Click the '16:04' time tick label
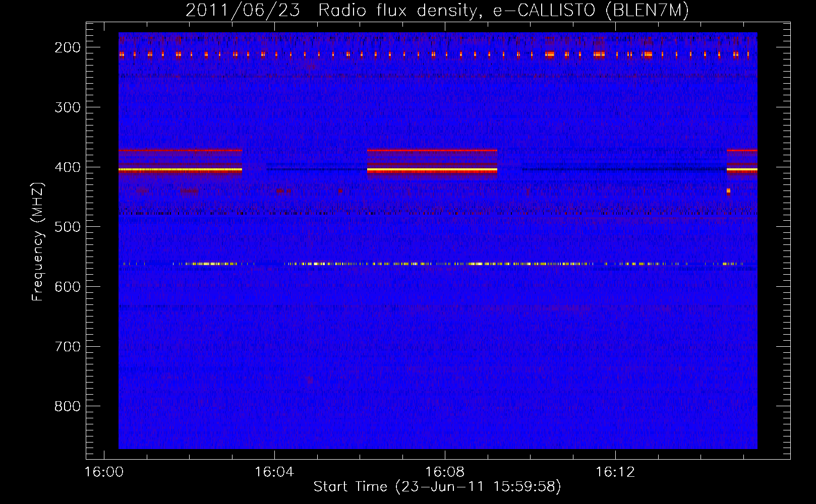The image size is (816, 504). 274,472
